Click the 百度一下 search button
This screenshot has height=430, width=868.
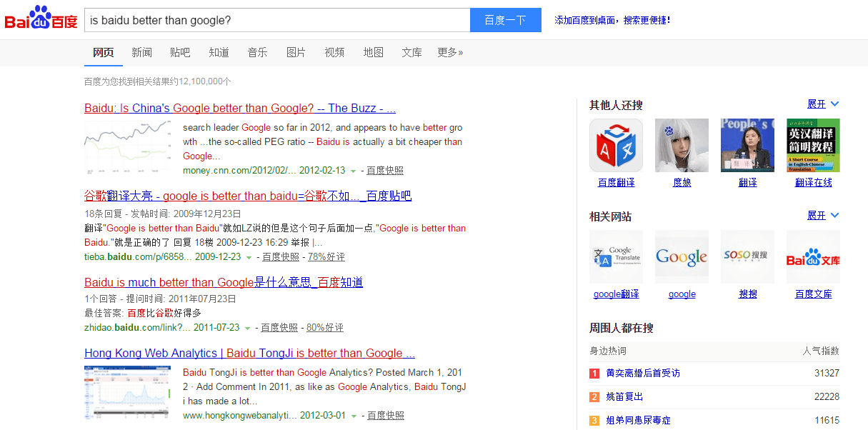tap(506, 20)
